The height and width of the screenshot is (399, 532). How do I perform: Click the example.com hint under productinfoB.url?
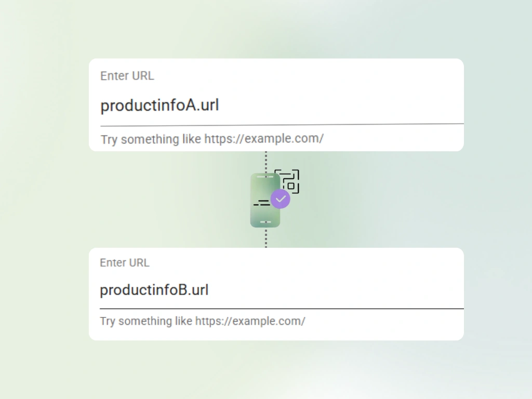click(203, 321)
